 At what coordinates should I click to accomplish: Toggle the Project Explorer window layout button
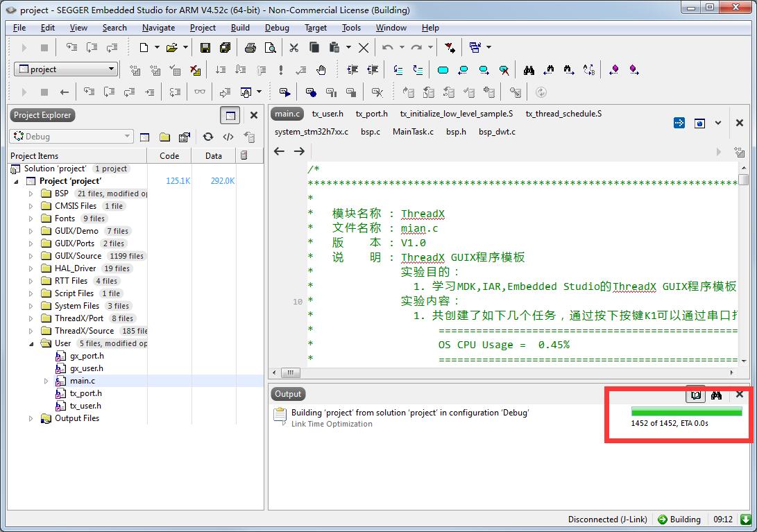click(x=230, y=115)
